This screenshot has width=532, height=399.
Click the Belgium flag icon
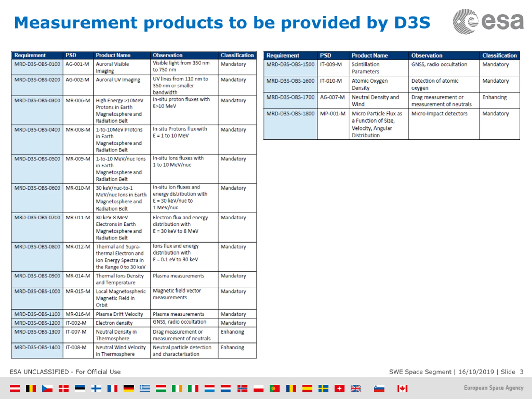coord(31,388)
